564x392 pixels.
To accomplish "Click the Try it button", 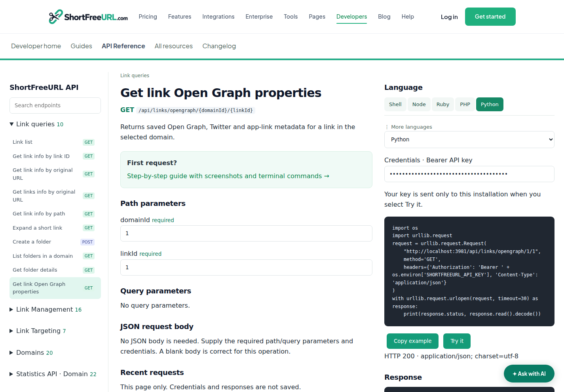I will [457, 341].
